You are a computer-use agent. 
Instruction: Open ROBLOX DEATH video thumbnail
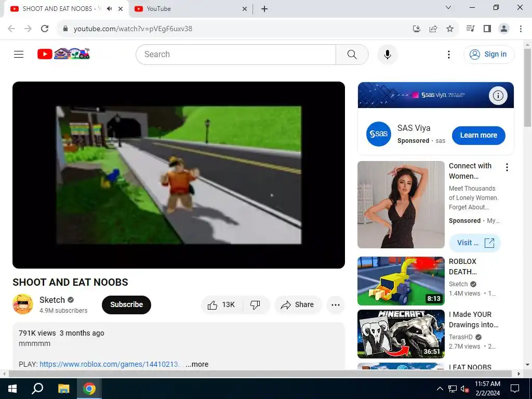401,281
